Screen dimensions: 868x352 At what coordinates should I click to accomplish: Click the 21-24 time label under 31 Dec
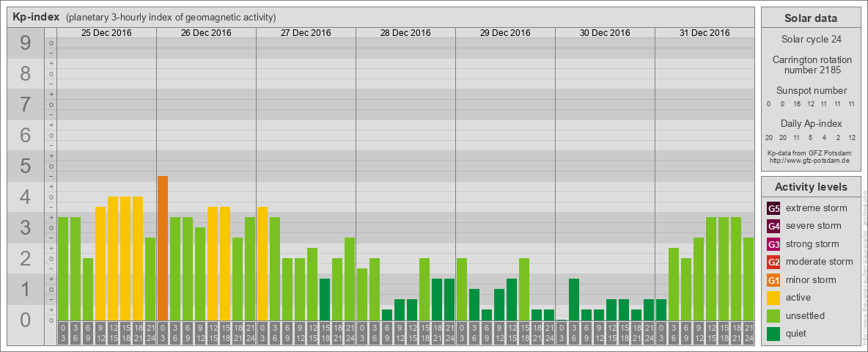tap(749, 334)
